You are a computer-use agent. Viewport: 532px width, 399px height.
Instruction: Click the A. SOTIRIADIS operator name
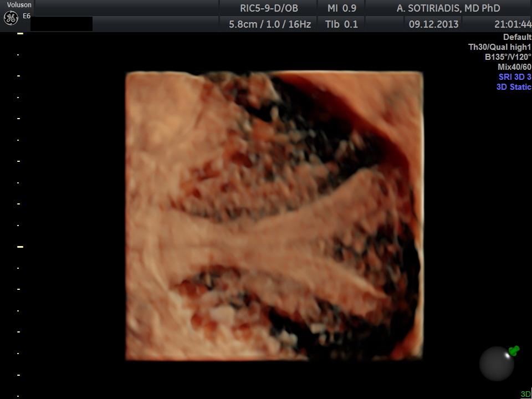pos(448,8)
